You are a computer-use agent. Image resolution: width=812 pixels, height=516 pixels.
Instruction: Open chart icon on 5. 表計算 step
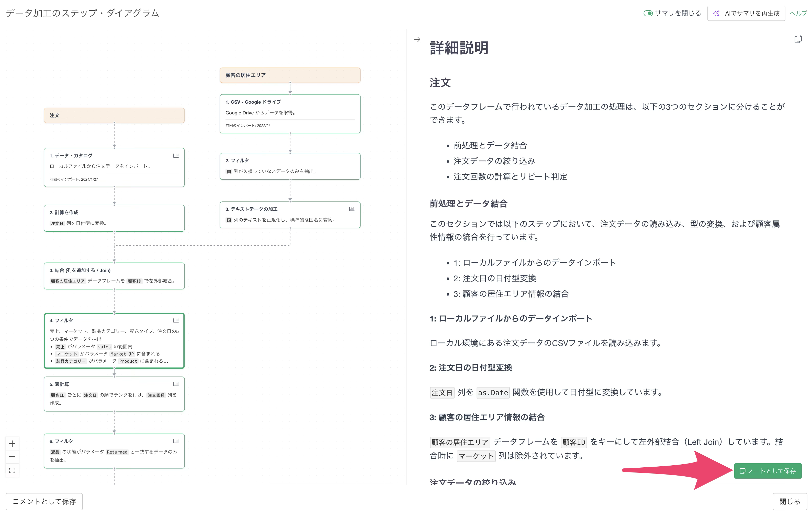pos(176,384)
